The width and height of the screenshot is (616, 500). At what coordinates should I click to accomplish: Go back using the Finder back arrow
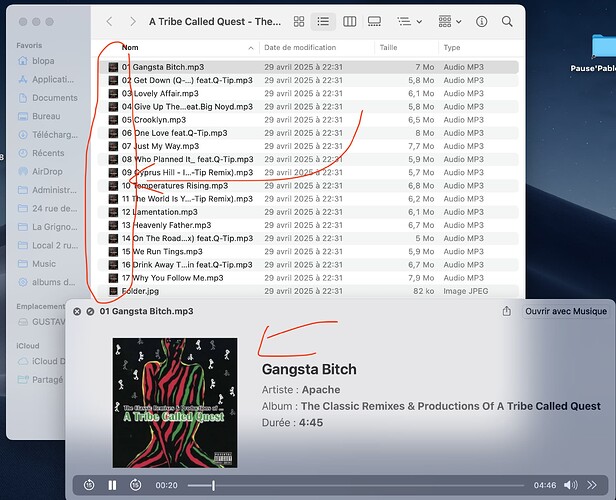[110, 22]
